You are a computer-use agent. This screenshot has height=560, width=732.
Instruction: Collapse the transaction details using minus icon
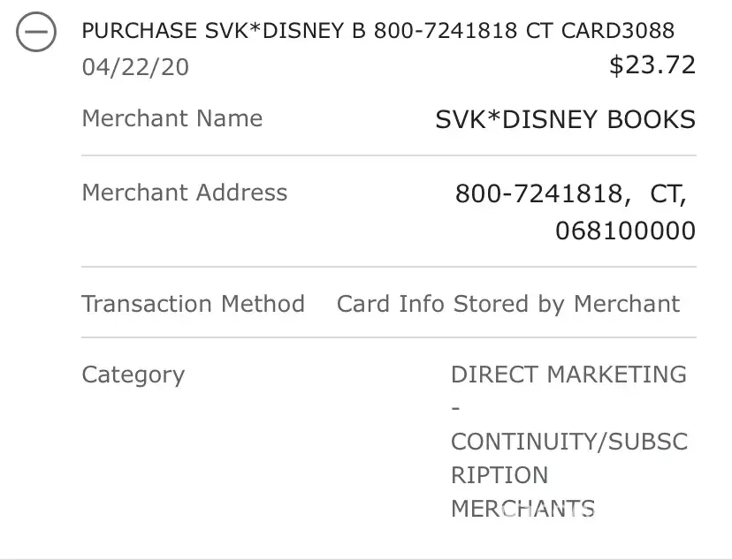(x=36, y=34)
